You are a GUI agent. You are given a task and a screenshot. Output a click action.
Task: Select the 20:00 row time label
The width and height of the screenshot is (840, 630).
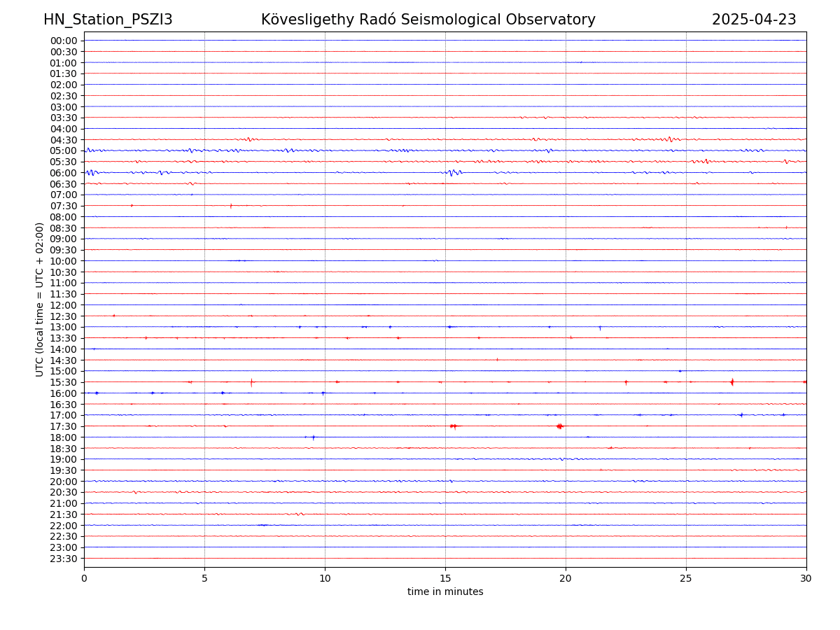[63, 482]
